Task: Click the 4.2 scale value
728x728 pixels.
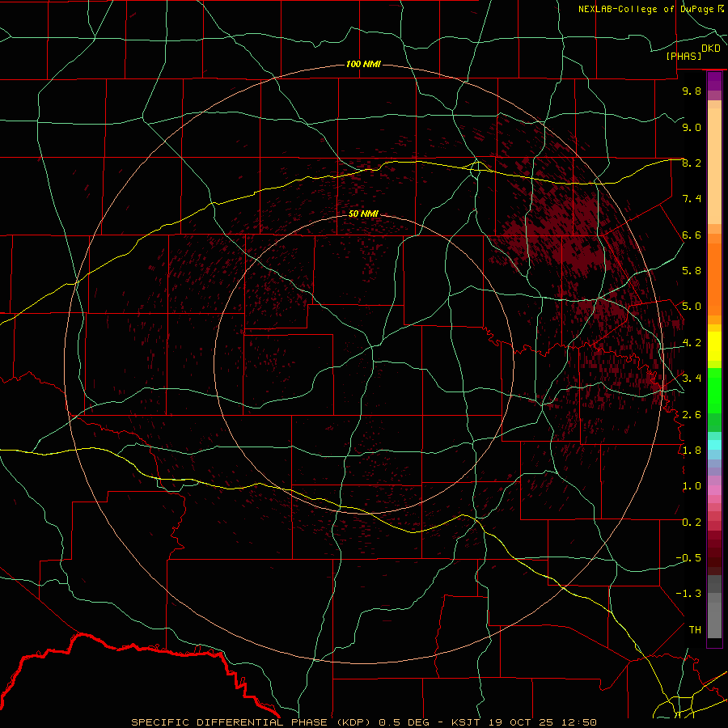Action: pyautogui.click(x=692, y=343)
